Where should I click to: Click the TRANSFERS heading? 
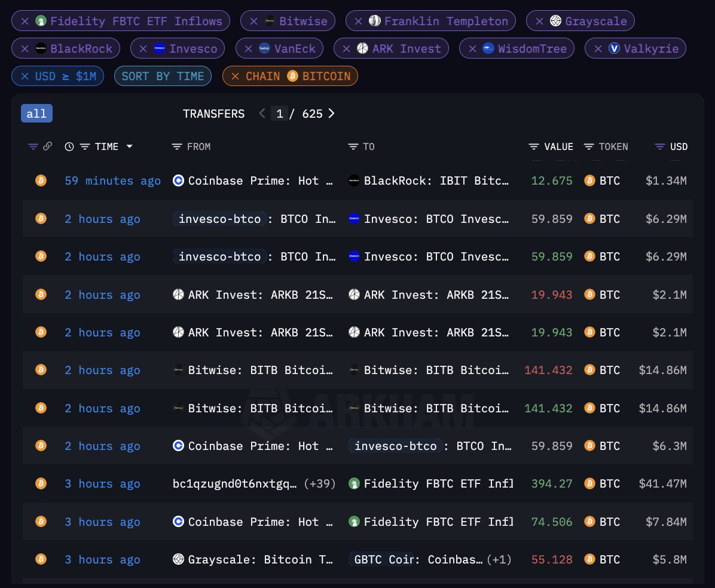pos(214,114)
